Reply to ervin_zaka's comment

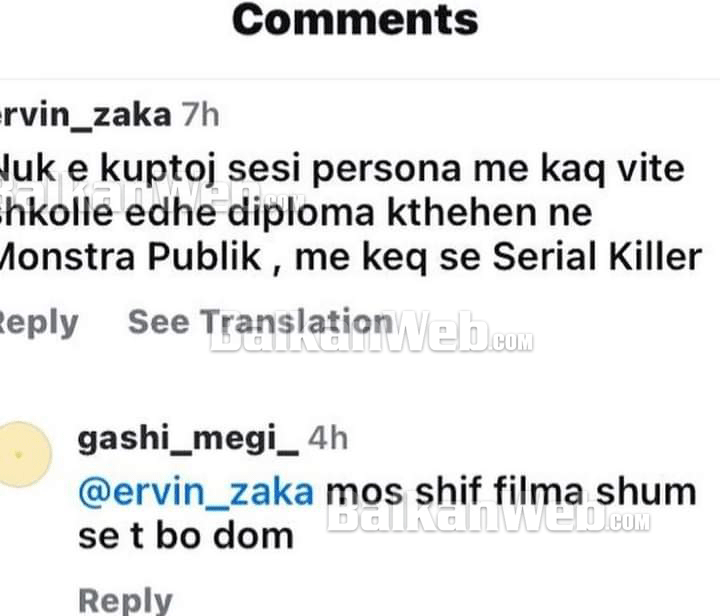[x=39, y=324]
